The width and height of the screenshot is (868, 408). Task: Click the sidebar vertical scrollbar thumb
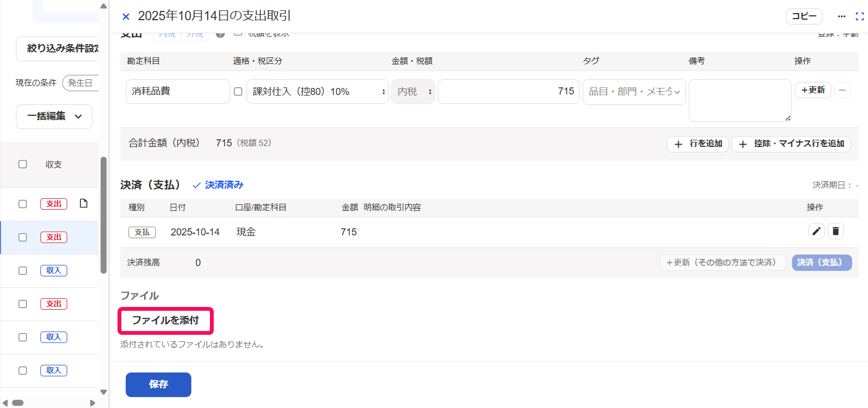coord(103,215)
